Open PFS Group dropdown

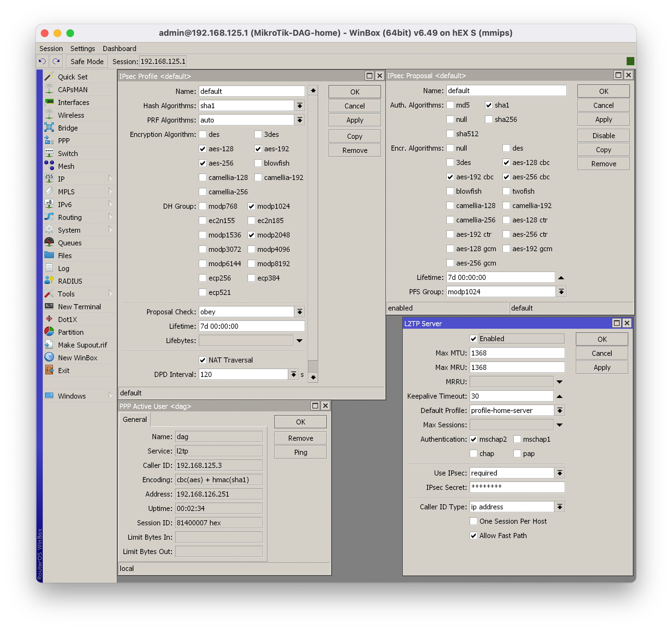click(x=562, y=292)
